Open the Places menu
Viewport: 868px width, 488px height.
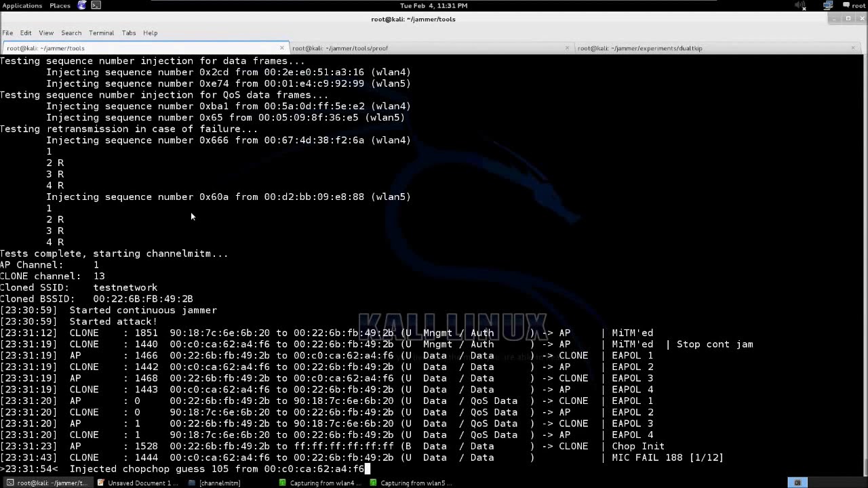60,5
